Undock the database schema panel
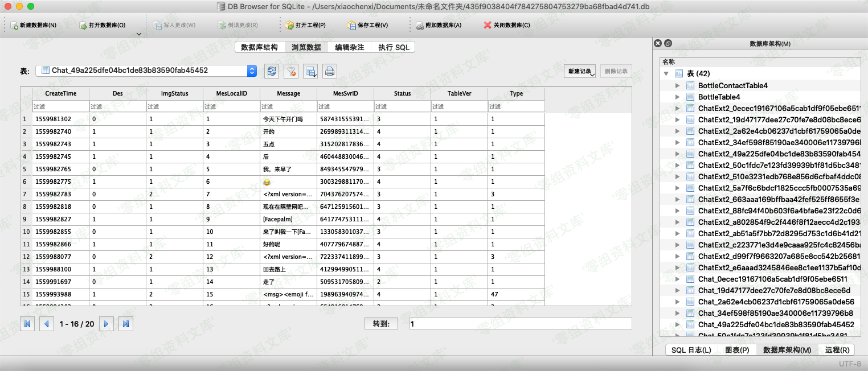 tap(668, 43)
